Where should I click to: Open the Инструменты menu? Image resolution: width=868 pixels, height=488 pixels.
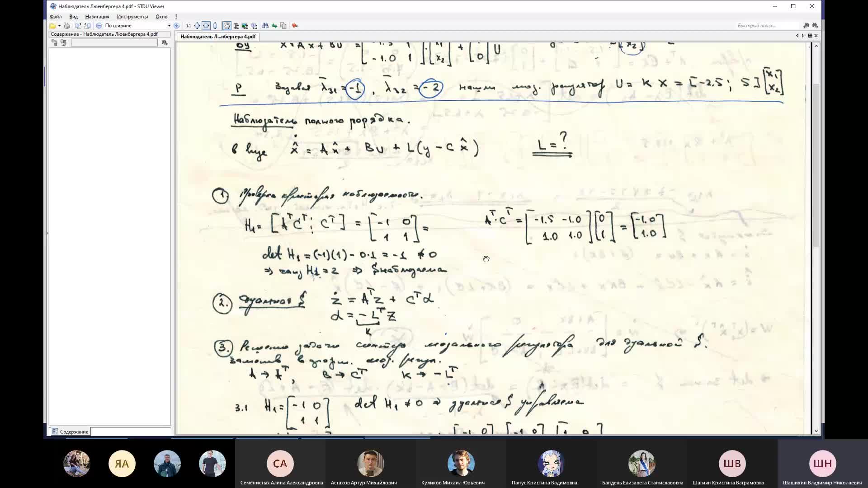click(132, 17)
